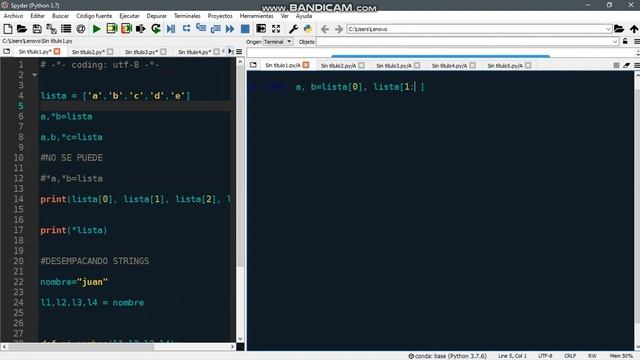Open the Código fuente menu
Image resolution: width=640 pixels, height=360 pixels.
94,16
